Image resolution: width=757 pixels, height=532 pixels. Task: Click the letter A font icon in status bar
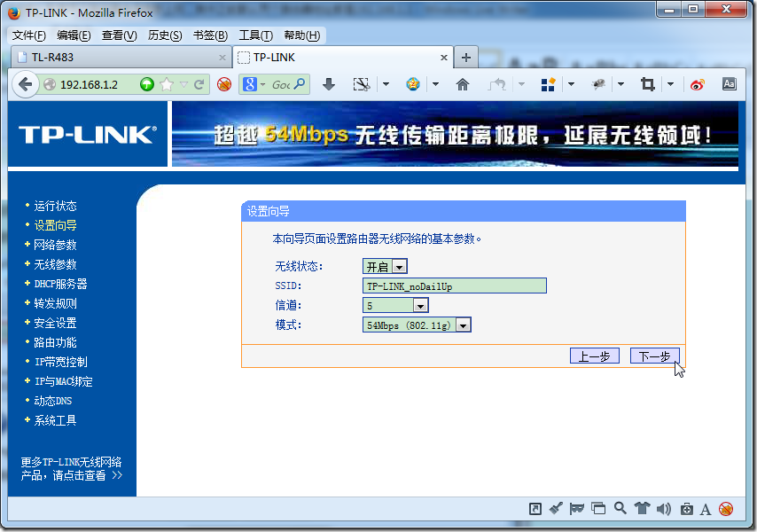click(706, 509)
